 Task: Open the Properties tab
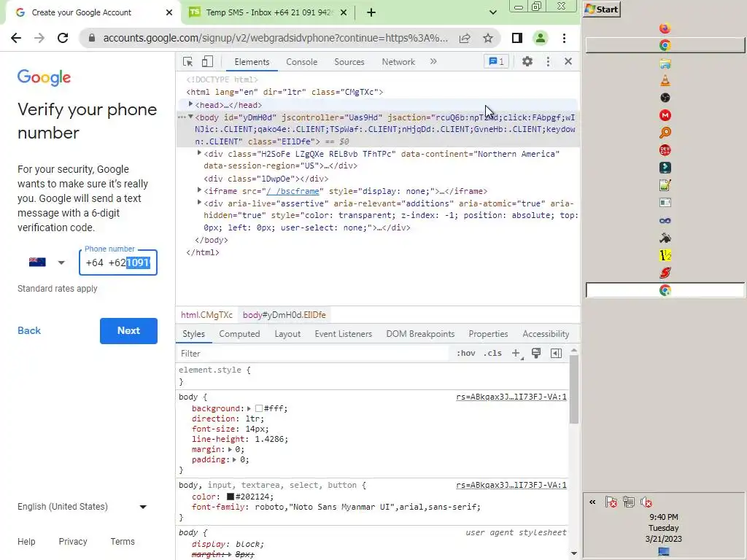[x=488, y=334]
